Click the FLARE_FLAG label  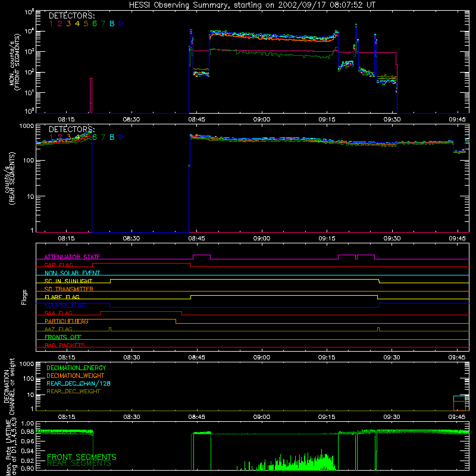(62, 297)
